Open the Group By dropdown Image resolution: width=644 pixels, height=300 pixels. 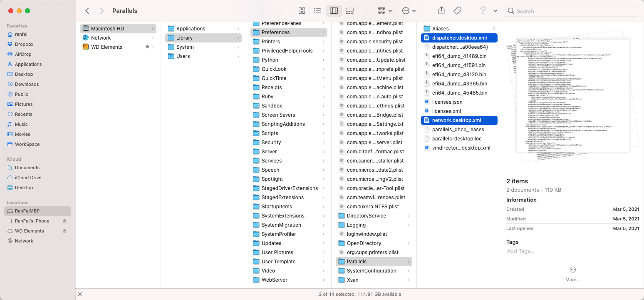click(x=384, y=11)
